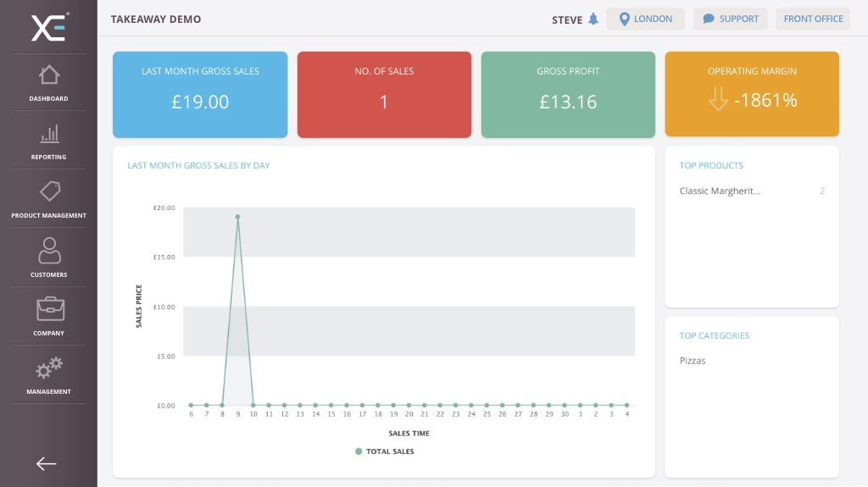Screen dimensions: 868x487
Task: Open the London location selector
Action: tap(645, 19)
